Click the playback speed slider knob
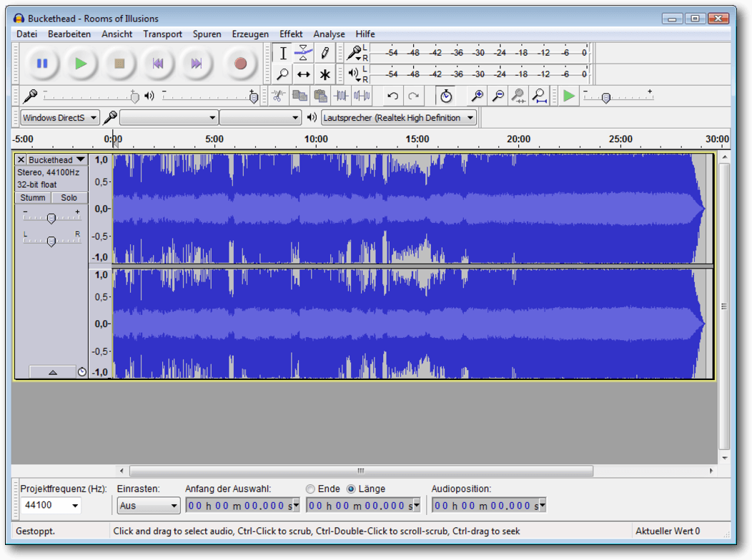Image resolution: width=752 pixels, height=560 pixels. click(x=606, y=98)
